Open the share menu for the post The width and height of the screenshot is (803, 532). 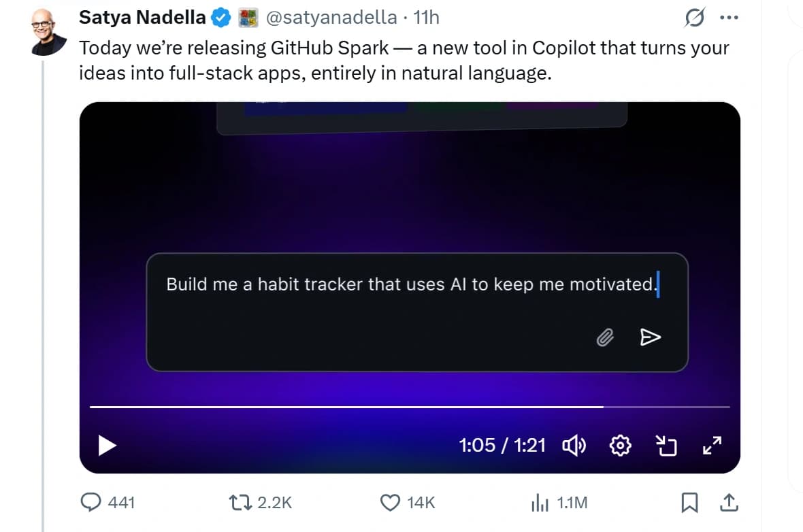pos(729,503)
